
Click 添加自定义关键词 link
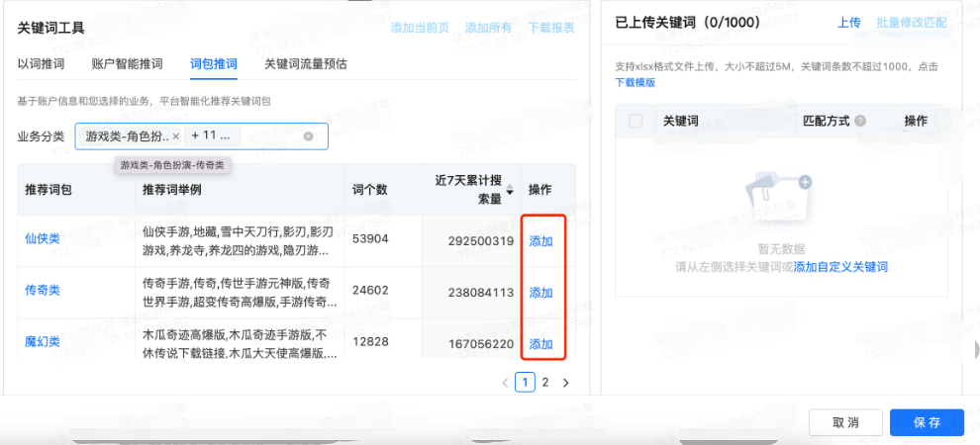point(840,267)
